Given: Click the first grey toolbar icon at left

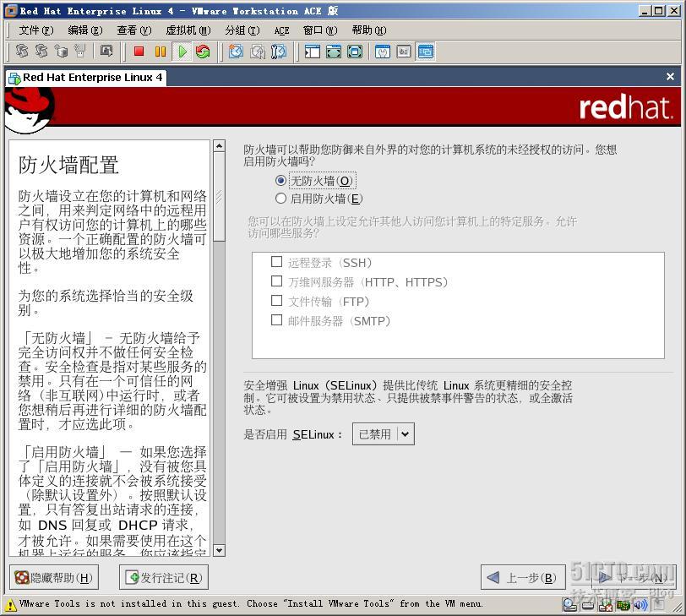Looking at the screenshot, I should [21, 51].
